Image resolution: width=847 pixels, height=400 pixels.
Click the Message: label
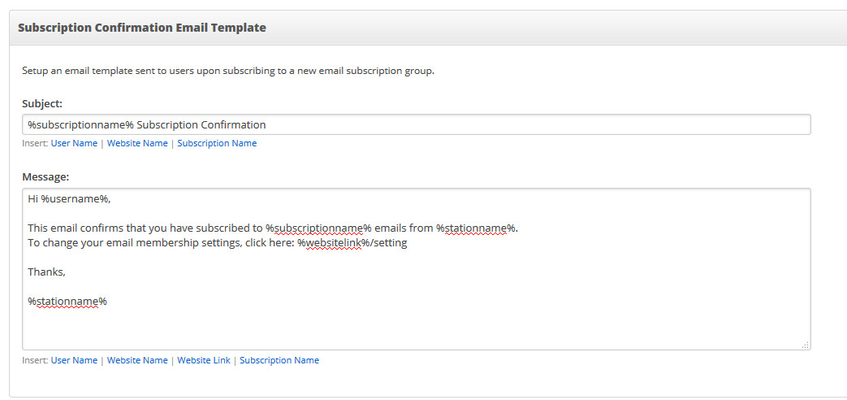click(x=45, y=177)
